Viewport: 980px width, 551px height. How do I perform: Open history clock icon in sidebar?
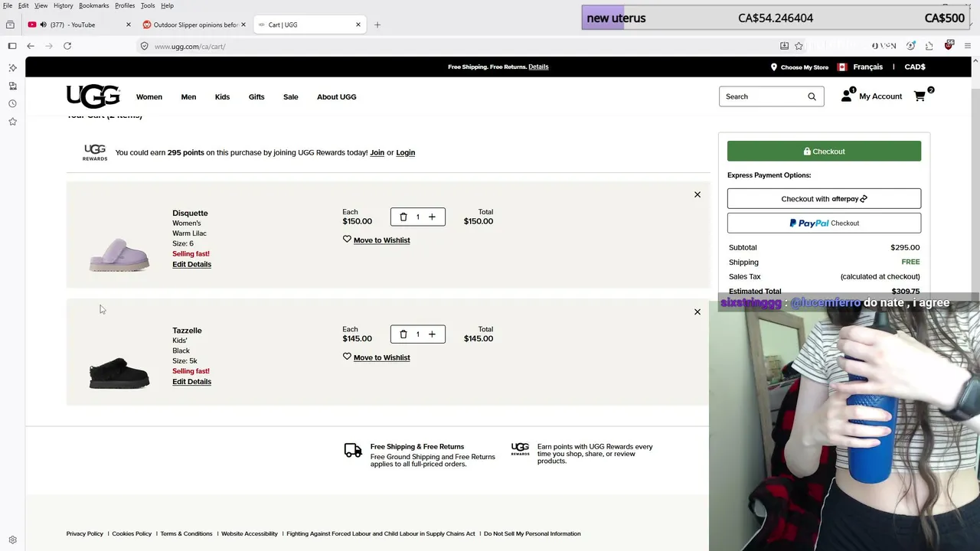(12, 103)
